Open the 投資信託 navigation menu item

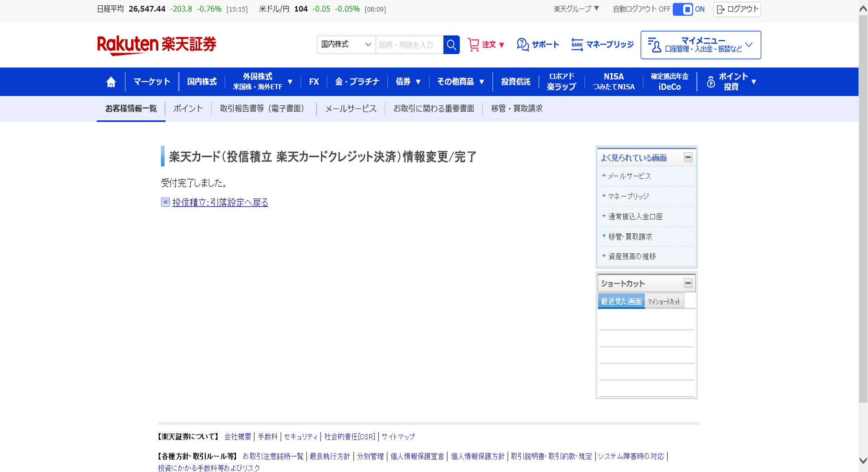(515, 82)
